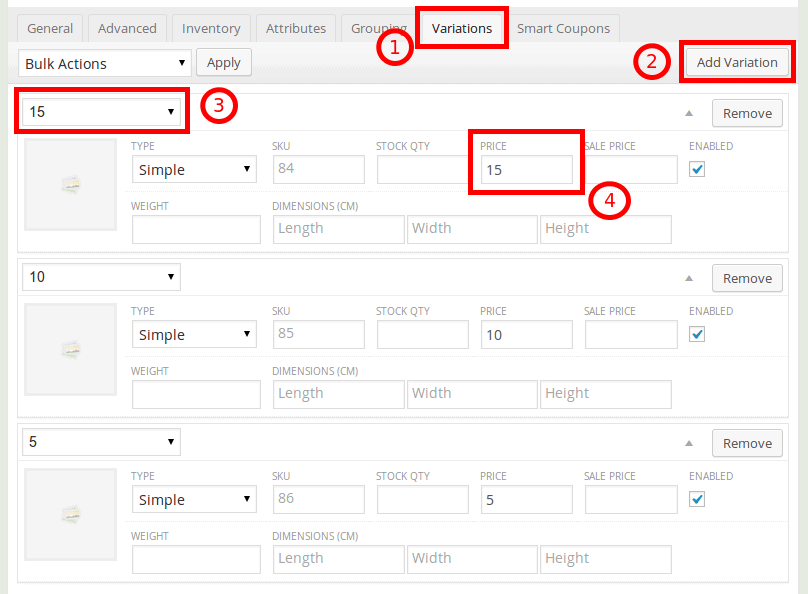Click the Sale Price field of the 10 variation
The width and height of the screenshot is (808, 594).
(630, 335)
